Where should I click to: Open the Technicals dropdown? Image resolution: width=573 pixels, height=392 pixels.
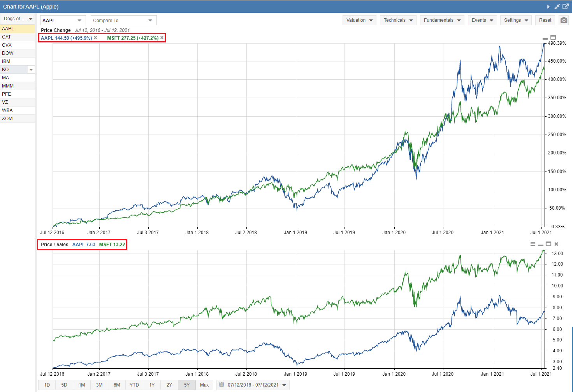pos(398,20)
